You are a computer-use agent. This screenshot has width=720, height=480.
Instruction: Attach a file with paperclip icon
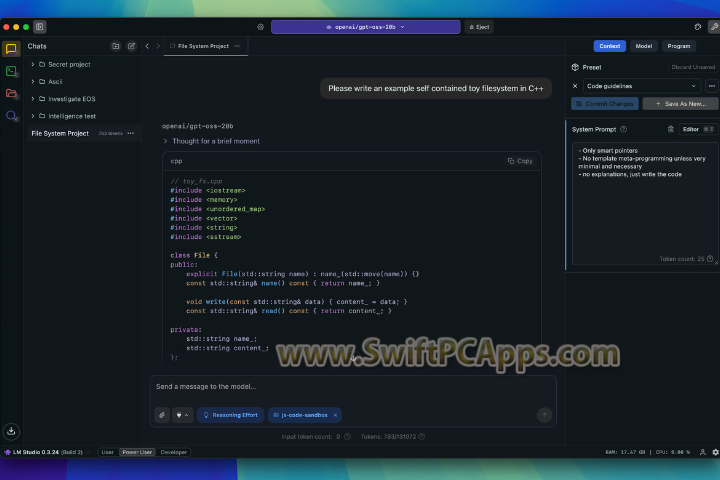click(x=162, y=415)
